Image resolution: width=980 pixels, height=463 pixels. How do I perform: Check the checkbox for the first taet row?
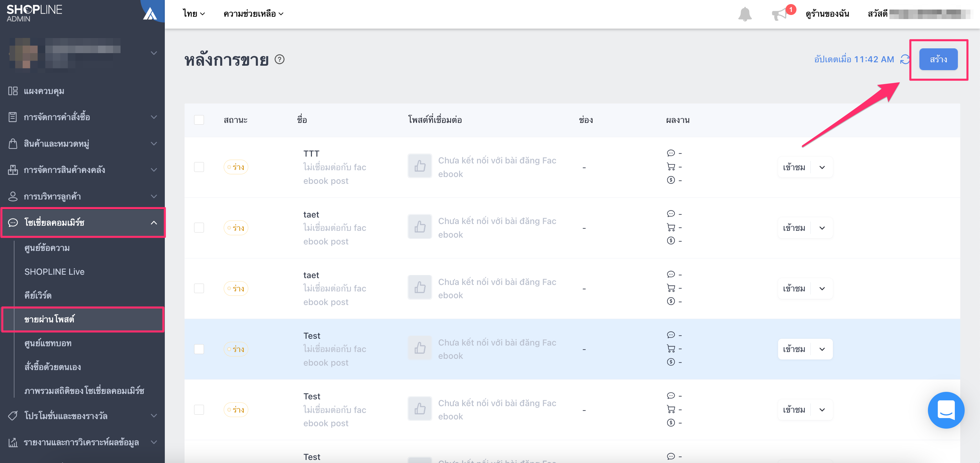(x=199, y=227)
